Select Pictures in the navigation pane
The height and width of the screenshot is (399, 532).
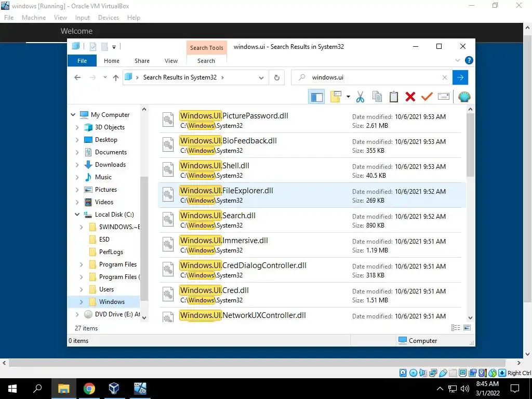point(106,190)
